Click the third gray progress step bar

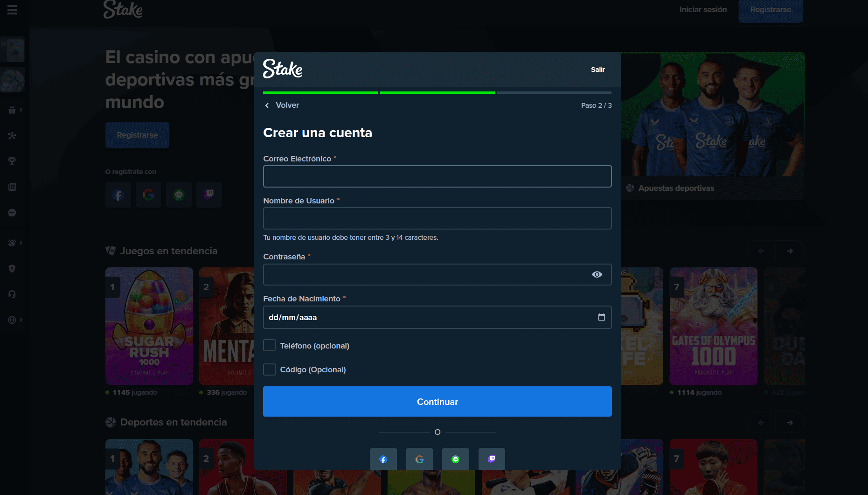click(x=555, y=93)
